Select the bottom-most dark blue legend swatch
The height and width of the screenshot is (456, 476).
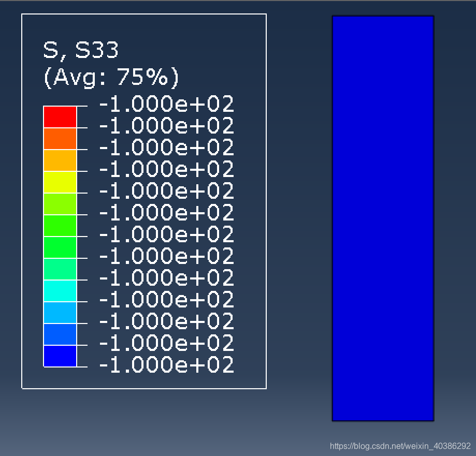pyautogui.click(x=60, y=356)
